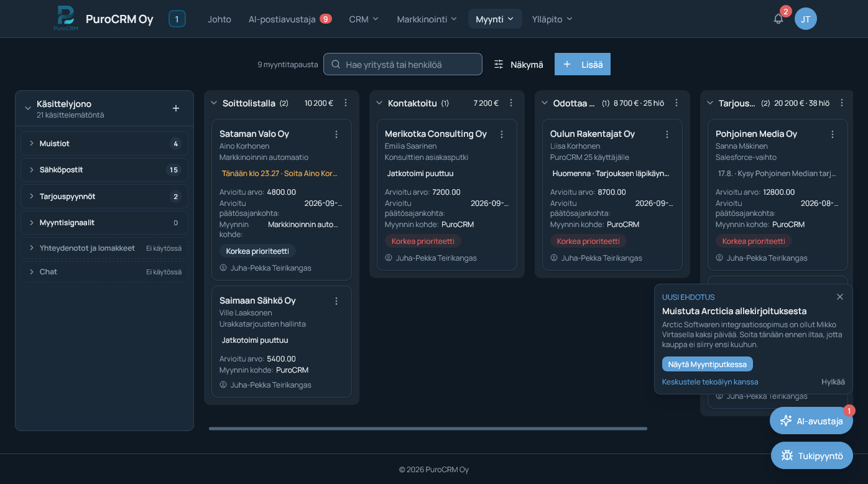Open the AI-avustaja assistant button
The height and width of the screenshot is (484, 868).
[x=811, y=421]
